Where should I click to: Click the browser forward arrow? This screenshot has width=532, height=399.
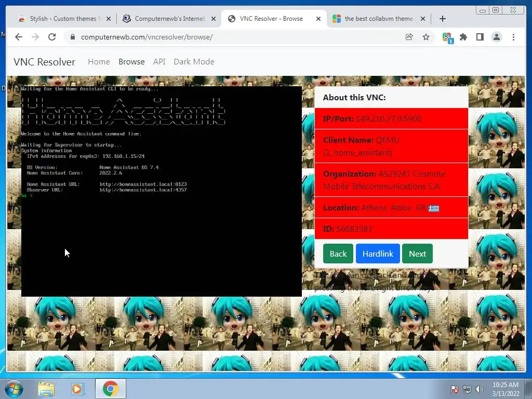[35, 37]
